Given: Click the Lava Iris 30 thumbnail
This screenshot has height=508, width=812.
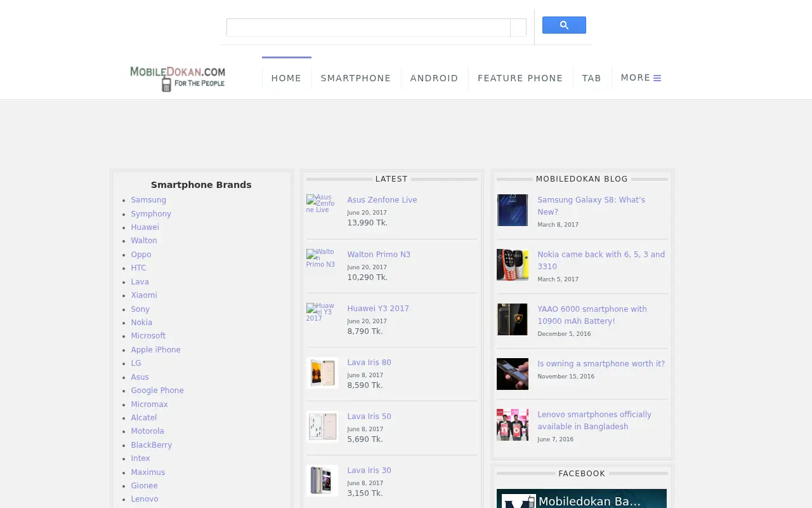Looking at the screenshot, I should 322,481.
